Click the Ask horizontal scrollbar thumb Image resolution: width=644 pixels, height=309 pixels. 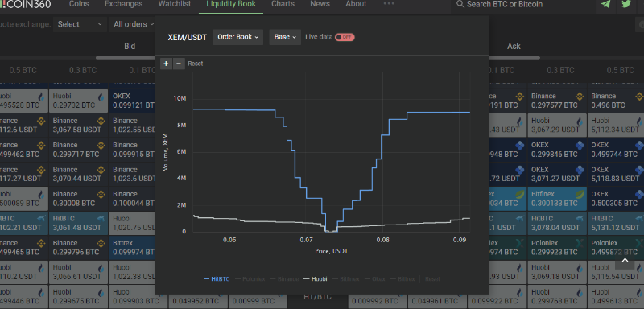pyautogui.click(x=514, y=58)
